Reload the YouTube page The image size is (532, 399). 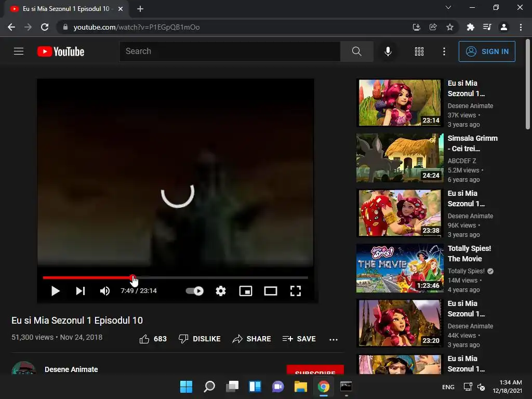pyautogui.click(x=45, y=27)
